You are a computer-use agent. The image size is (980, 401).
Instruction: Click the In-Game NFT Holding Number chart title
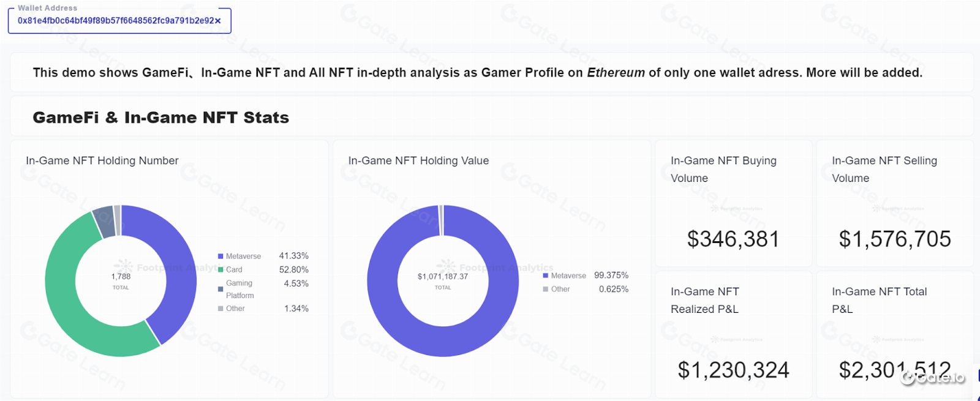[102, 161]
